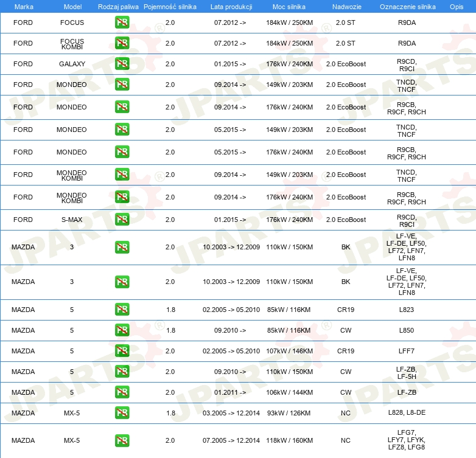The width and height of the screenshot is (476, 458).
Task: Click the Marka column header
Action: (24, 7)
